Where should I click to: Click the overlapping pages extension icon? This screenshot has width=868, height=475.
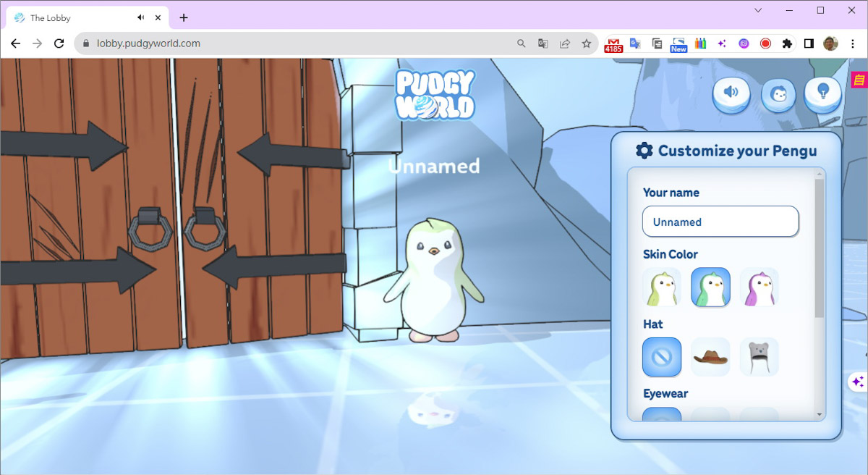(657, 43)
